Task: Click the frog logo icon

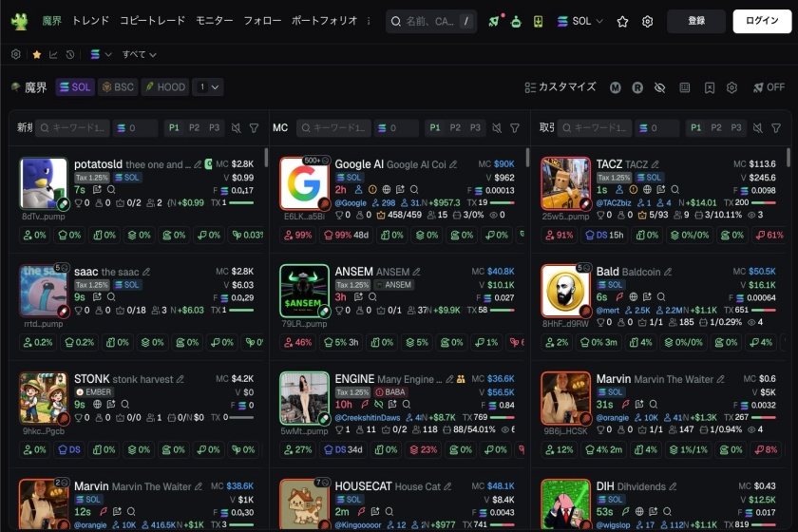Action: 19,22
